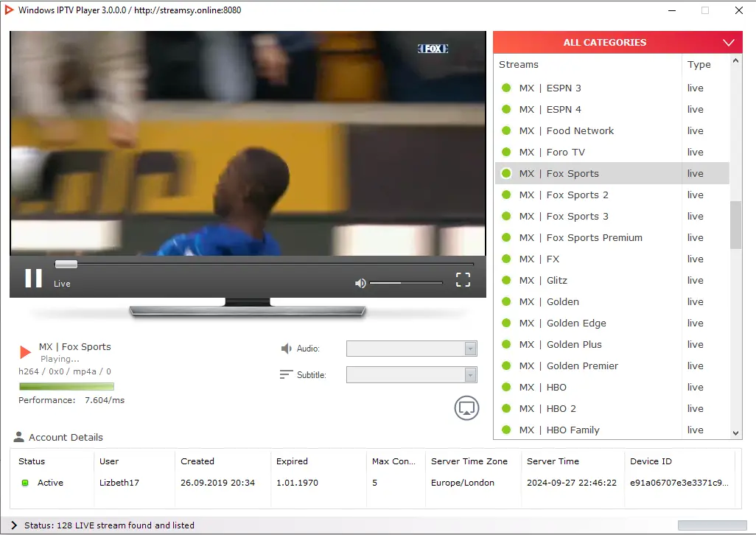Mute audio with the speaker icon

pos(360,284)
